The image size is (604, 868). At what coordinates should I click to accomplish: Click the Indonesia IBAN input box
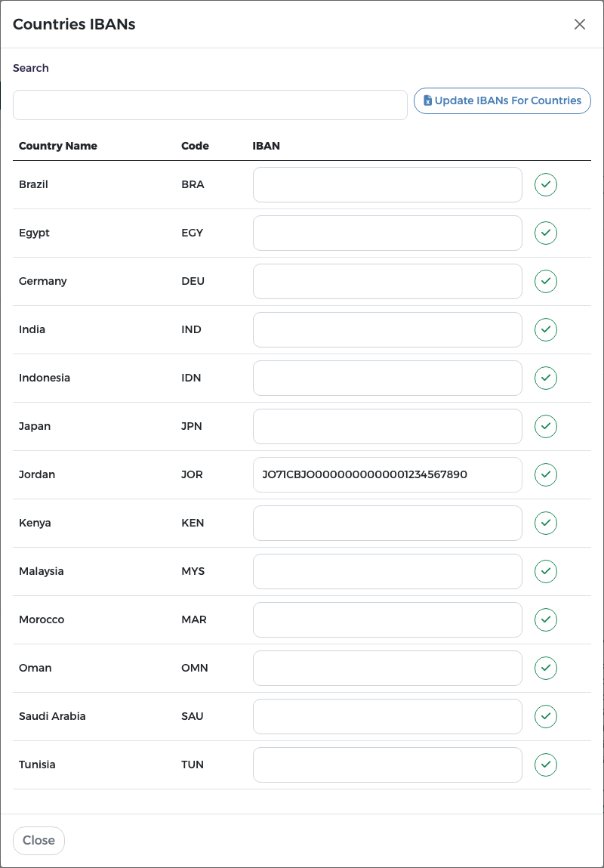click(x=388, y=378)
